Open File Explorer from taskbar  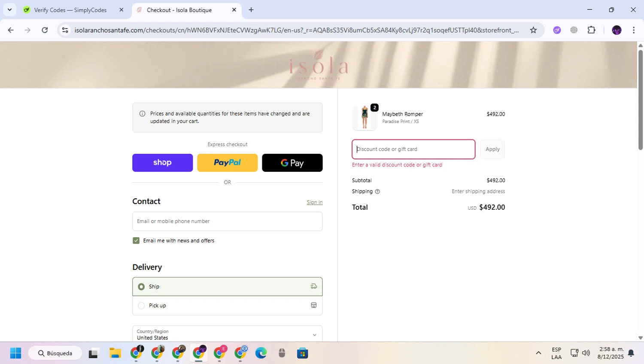pos(115,353)
